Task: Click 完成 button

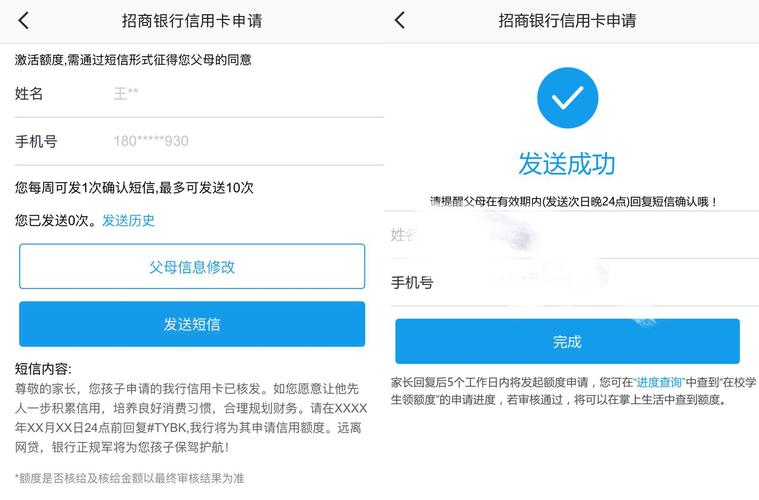Action: [x=567, y=341]
